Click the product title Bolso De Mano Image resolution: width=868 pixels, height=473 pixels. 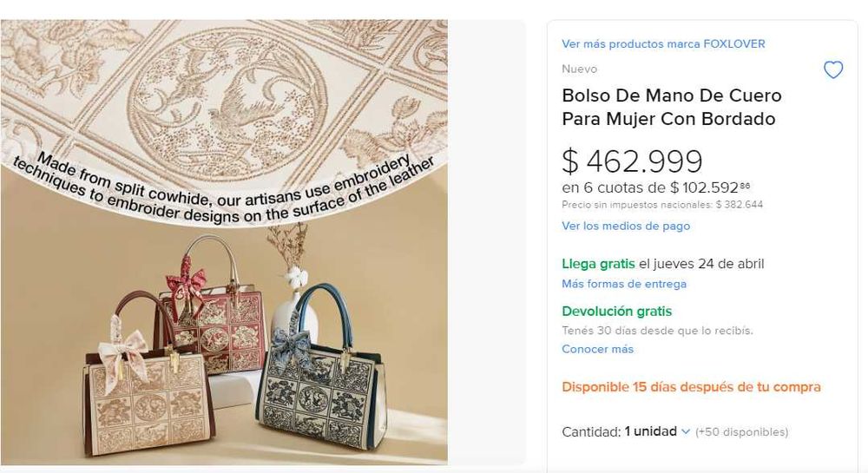click(x=672, y=107)
